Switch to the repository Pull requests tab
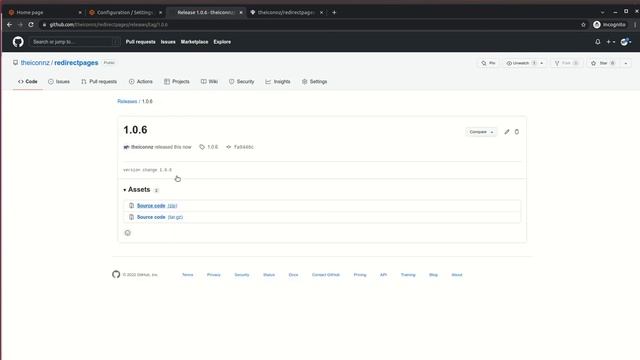Screen dimensions: 640x360 point(99,82)
